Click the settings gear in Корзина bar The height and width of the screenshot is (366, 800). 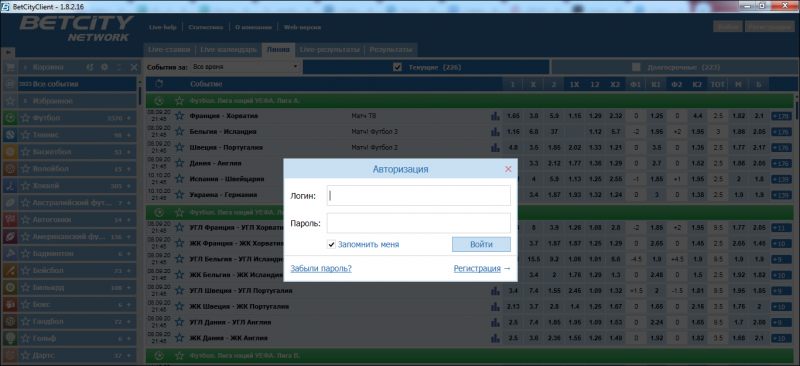click(x=105, y=67)
